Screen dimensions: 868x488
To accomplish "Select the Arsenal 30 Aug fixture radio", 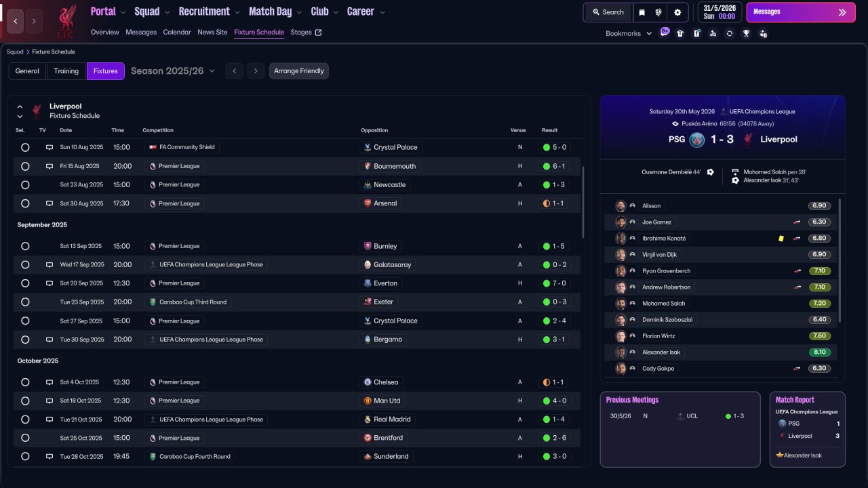I will (x=25, y=203).
